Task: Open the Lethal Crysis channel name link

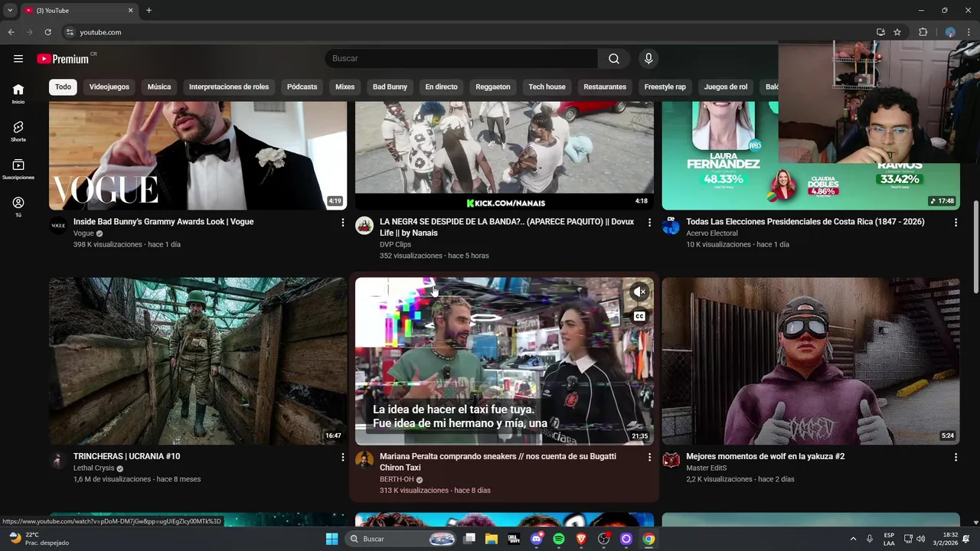Action: pyautogui.click(x=93, y=468)
